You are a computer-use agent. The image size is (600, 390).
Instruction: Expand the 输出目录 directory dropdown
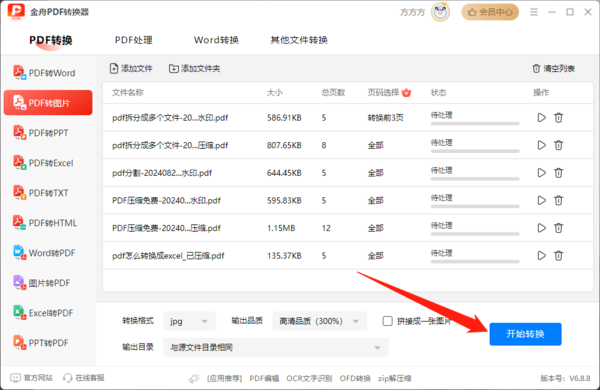[276, 347]
